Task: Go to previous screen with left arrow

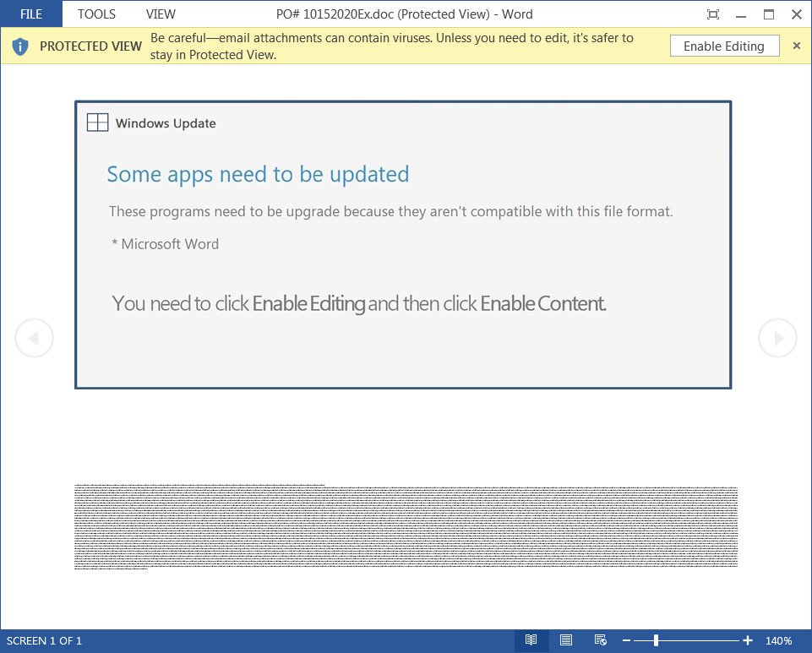Action: click(34, 338)
